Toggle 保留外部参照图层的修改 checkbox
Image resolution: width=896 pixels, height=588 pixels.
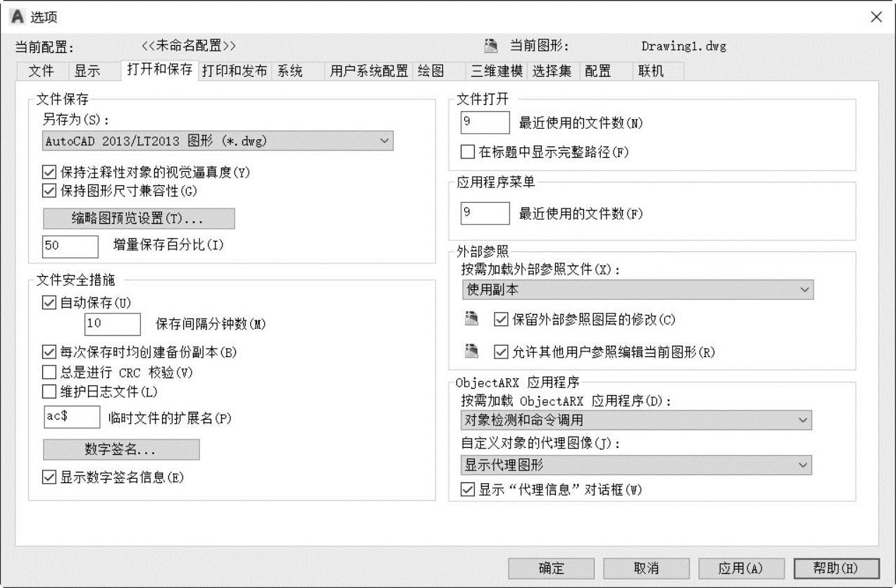point(501,320)
